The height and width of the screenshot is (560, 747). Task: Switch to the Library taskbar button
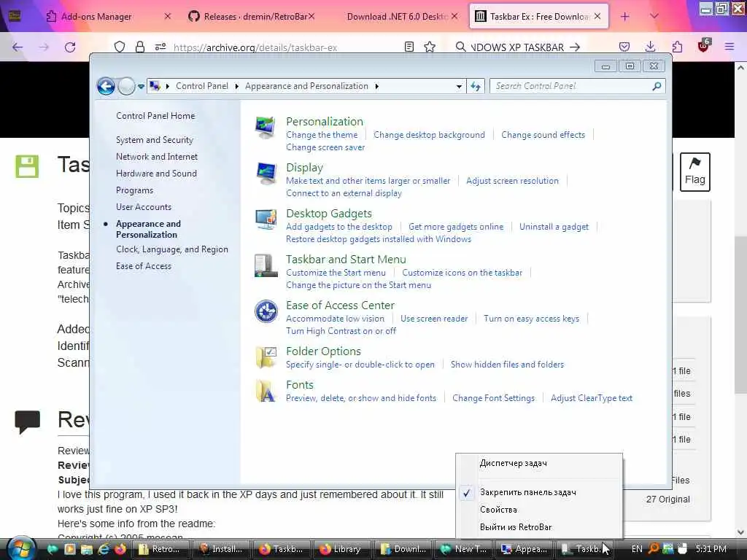click(x=342, y=549)
